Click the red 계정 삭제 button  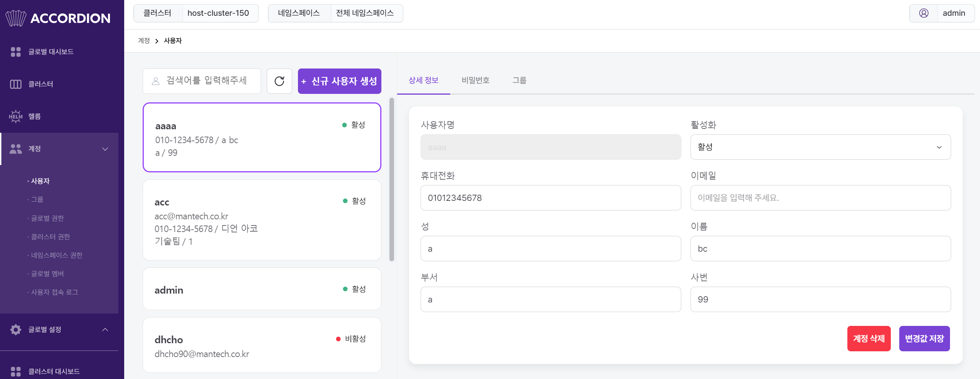click(x=869, y=339)
